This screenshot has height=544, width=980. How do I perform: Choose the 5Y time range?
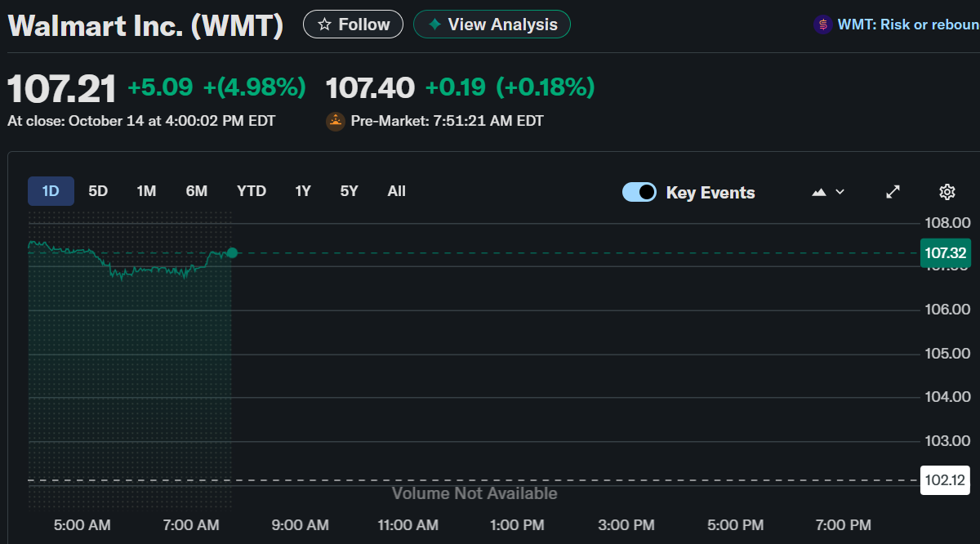coord(349,191)
